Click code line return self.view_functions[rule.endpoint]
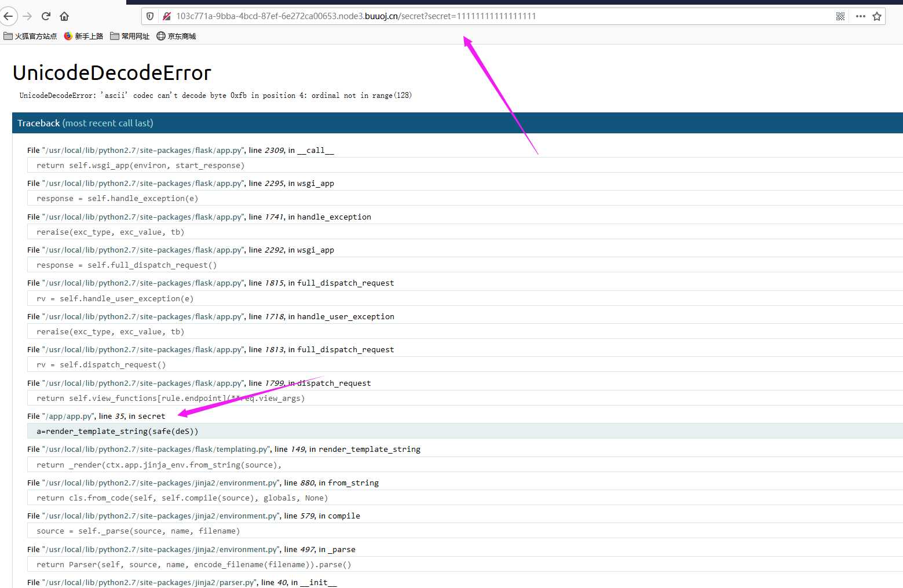This screenshot has width=903, height=588. click(465, 399)
